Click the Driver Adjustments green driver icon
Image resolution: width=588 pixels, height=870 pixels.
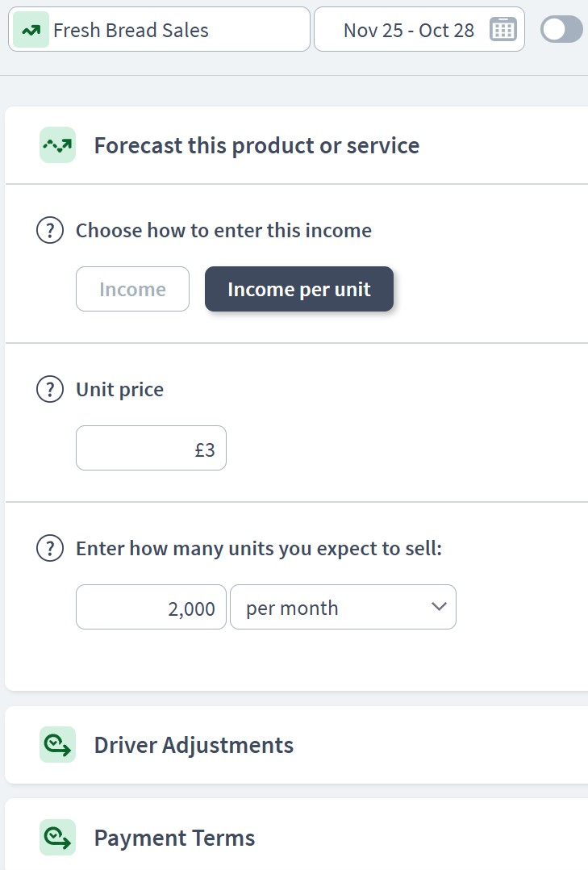coord(56,744)
